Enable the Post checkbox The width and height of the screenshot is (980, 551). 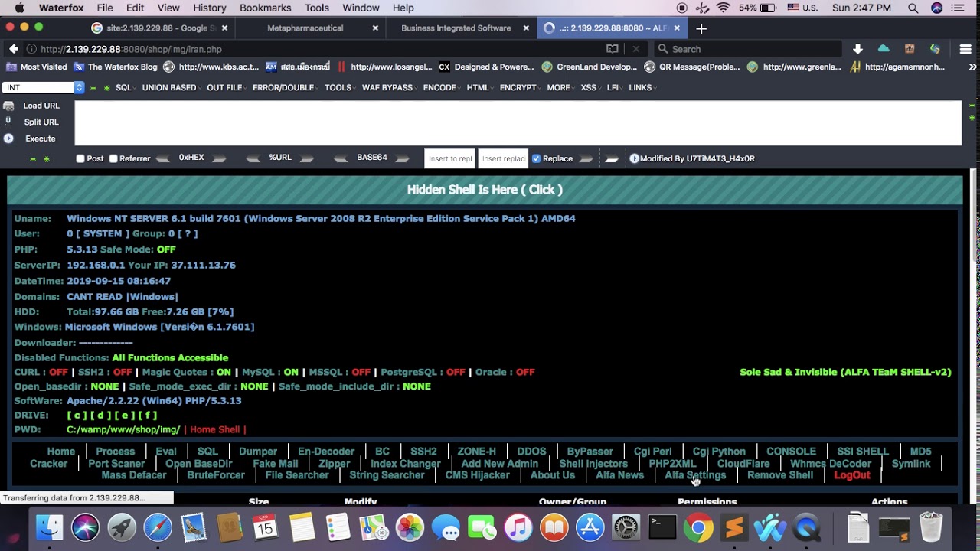click(80, 158)
